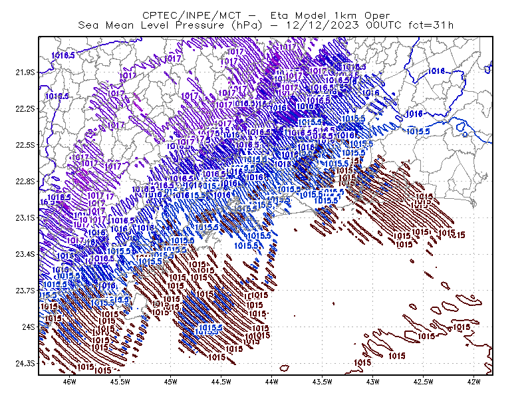Select the 21.9S latitude axis label
The width and height of the screenshot is (532, 411).
click(25, 72)
